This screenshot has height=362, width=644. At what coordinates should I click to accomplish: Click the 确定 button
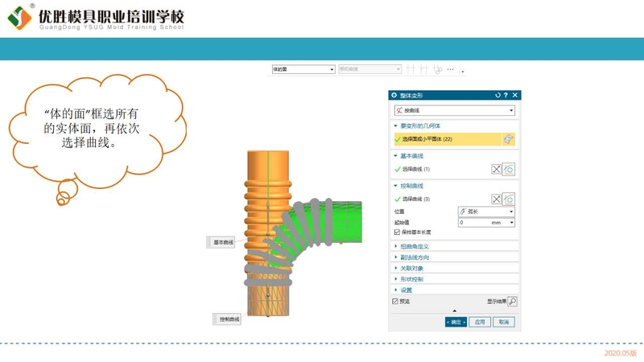click(x=456, y=322)
